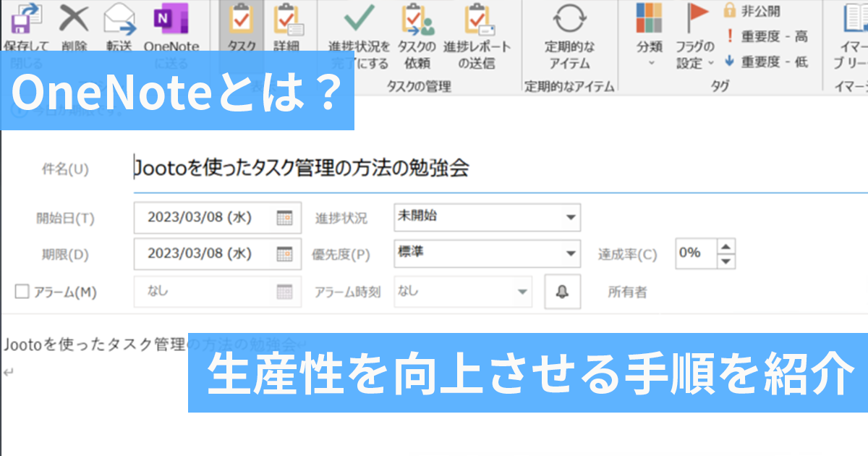Enable the alarm (アラーム) checkbox
Viewport: 868px width, 456px height.
pos(22,292)
